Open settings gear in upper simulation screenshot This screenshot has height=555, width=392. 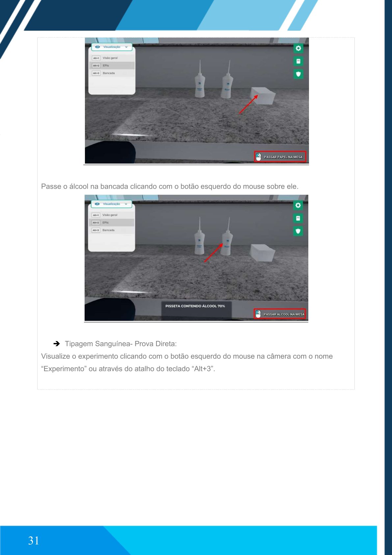click(298, 48)
